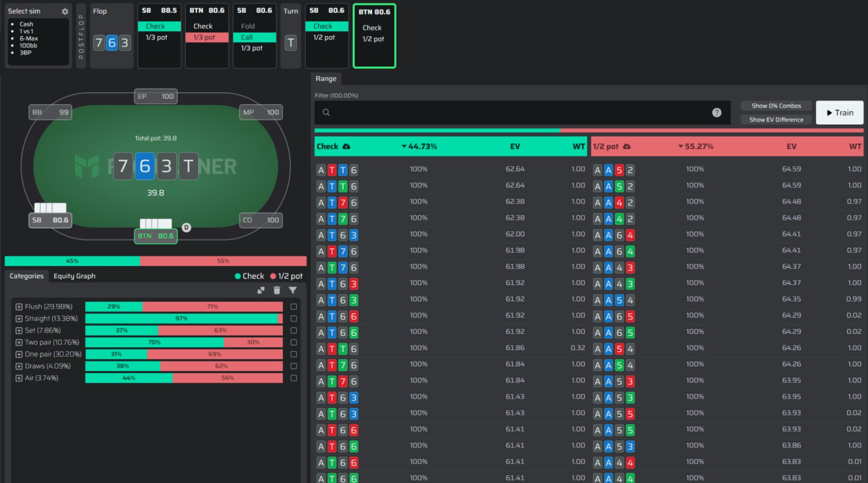The width and height of the screenshot is (868, 483).
Task: Download the 1/2 pot range cloud icon
Action: [x=627, y=147]
